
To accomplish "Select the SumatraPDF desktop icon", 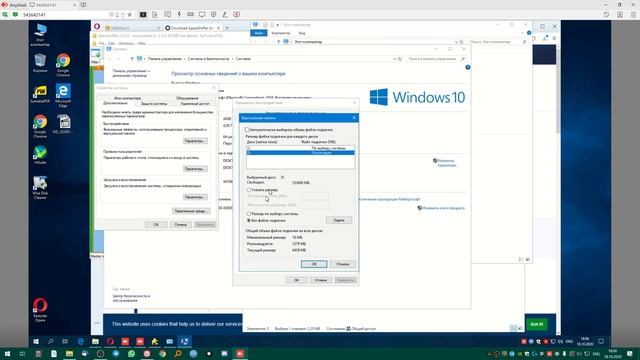I will [x=40, y=93].
